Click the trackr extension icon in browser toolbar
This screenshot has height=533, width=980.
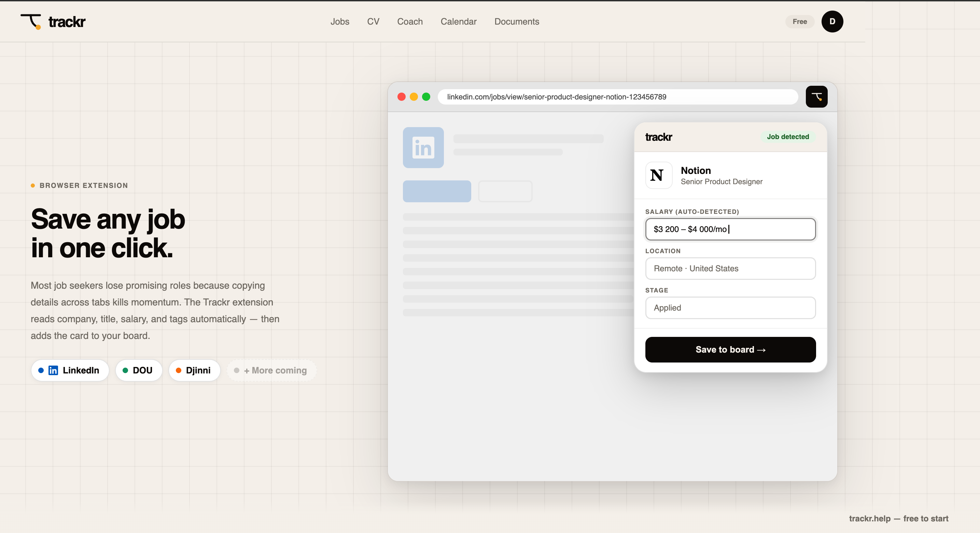pos(816,97)
